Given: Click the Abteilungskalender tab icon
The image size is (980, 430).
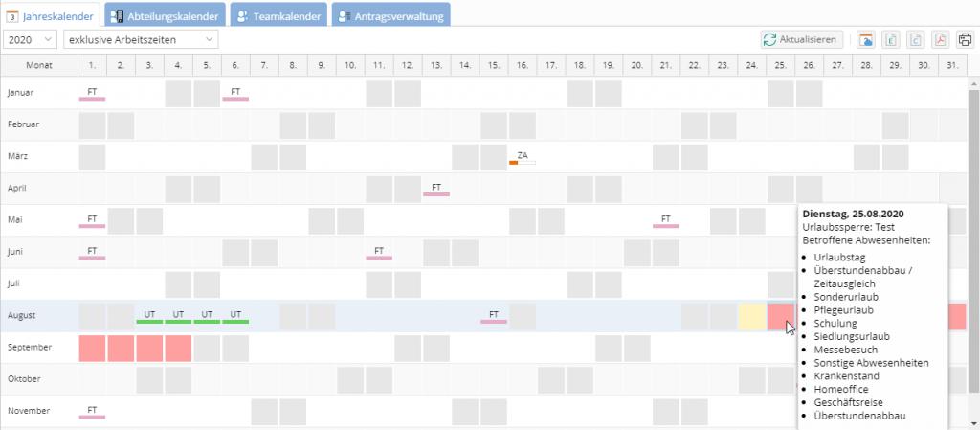Looking at the screenshot, I should click(116, 16).
